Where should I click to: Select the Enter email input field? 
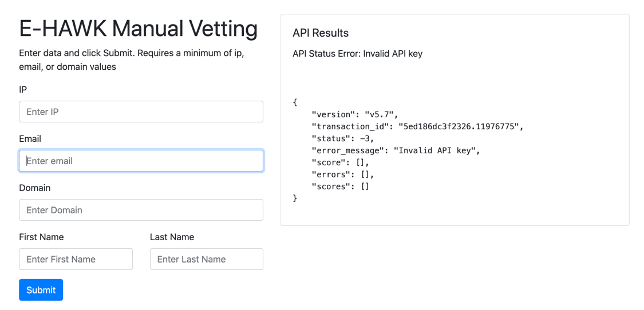141,161
